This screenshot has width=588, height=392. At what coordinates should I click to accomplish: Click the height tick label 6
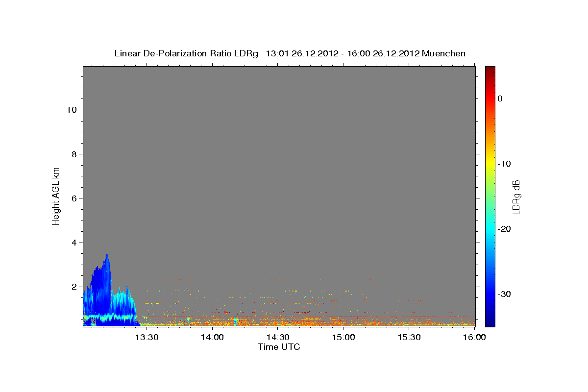(73, 198)
